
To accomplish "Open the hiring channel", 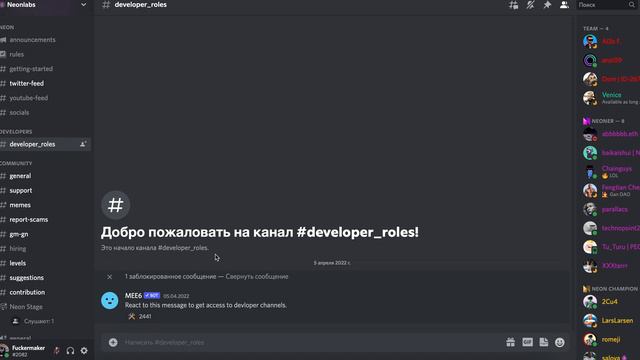I will [x=18, y=249].
